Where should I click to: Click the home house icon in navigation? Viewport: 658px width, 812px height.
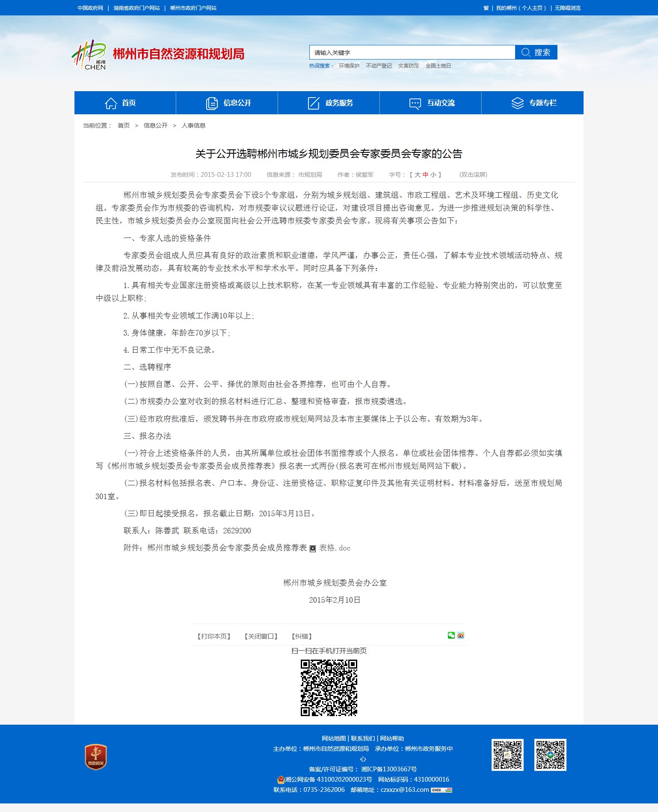click(111, 103)
